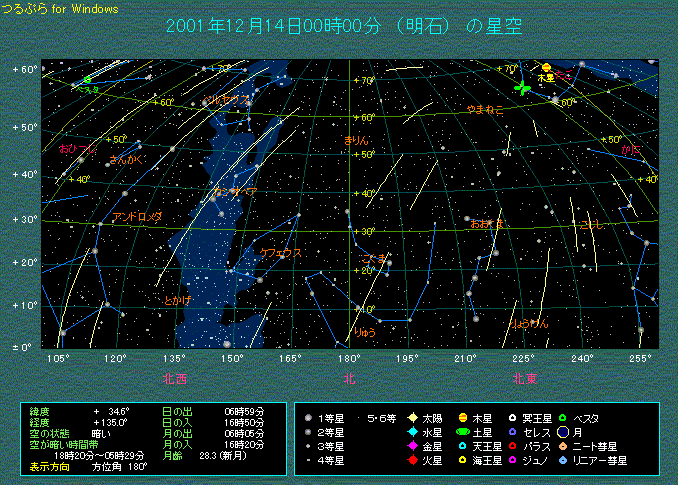
Task: Select the Sun (太陽) legend icon
Action: pos(412,417)
